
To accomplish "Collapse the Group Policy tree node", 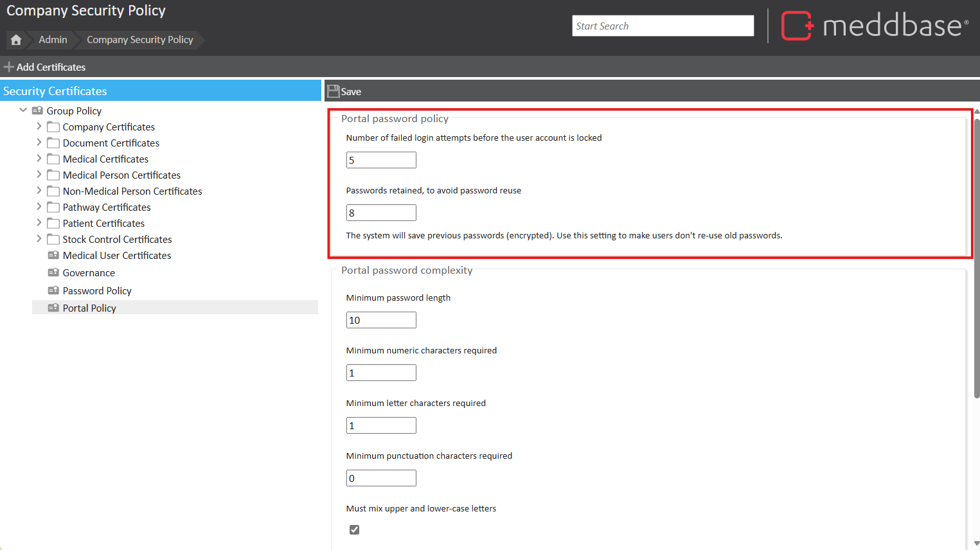I will 23,110.
